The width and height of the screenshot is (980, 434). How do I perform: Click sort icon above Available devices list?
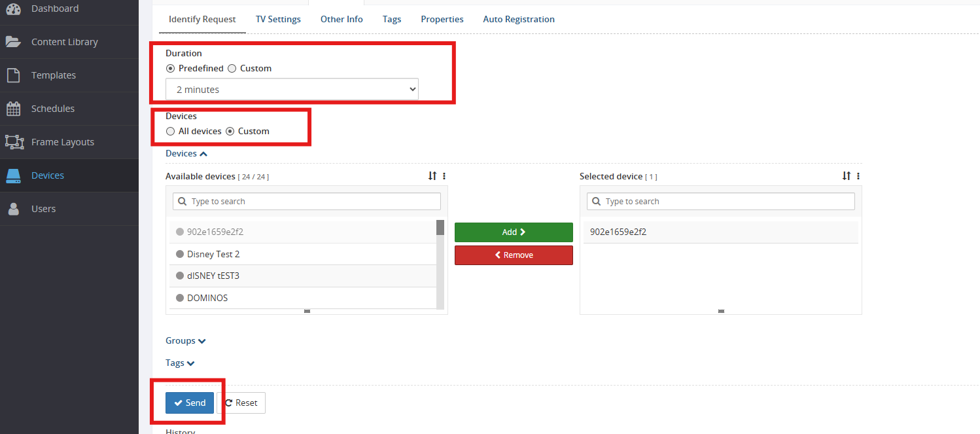[432, 176]
